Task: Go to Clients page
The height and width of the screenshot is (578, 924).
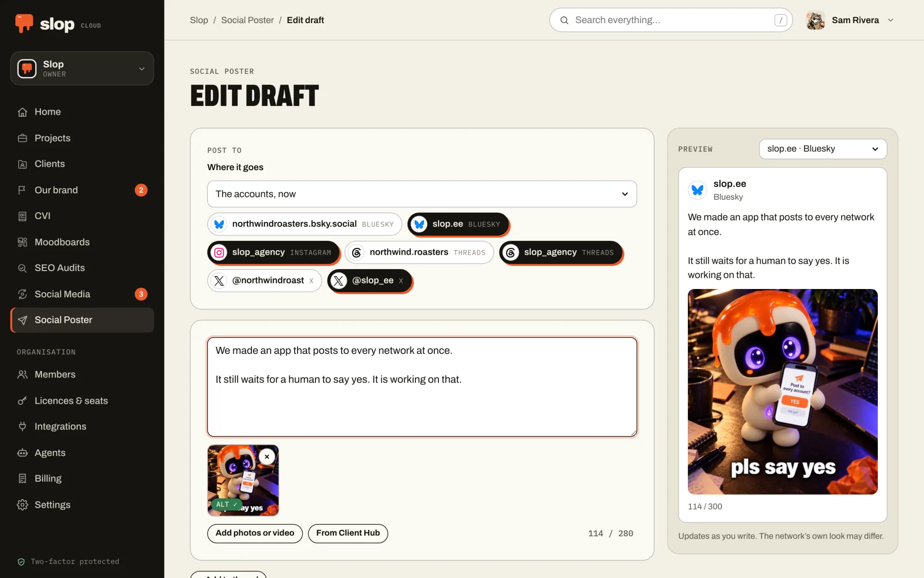Action: (x=82, y=164)
